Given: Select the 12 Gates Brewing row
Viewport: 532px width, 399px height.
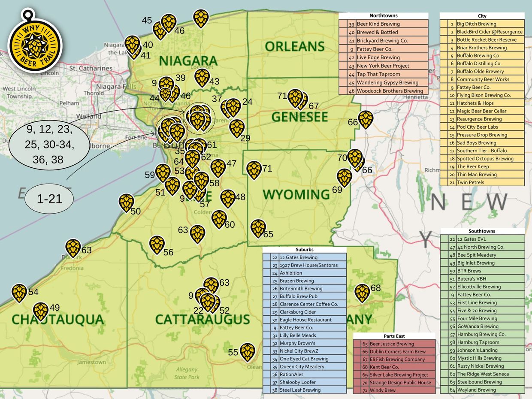Looking at the screenshot, I should [x=305, y=257].
